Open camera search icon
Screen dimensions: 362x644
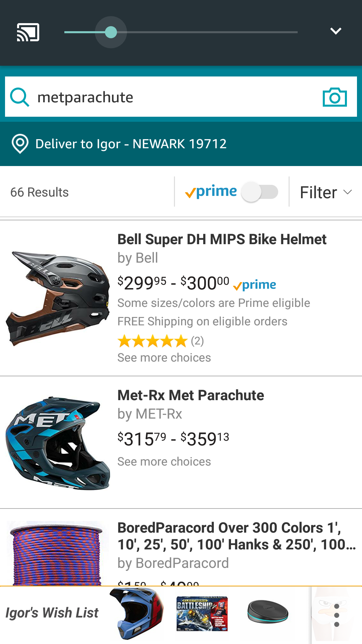tap(335, 97)
